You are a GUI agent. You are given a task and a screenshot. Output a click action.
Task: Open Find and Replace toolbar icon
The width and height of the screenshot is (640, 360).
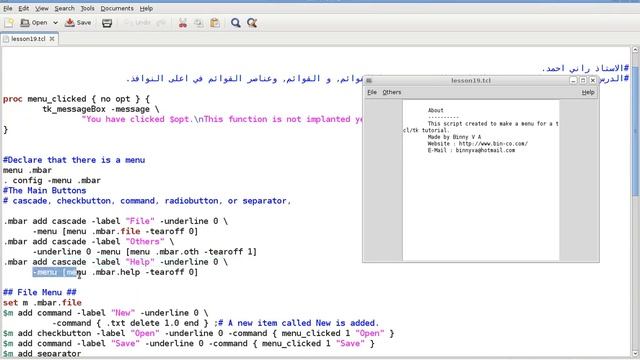click(x=252, y=23)
